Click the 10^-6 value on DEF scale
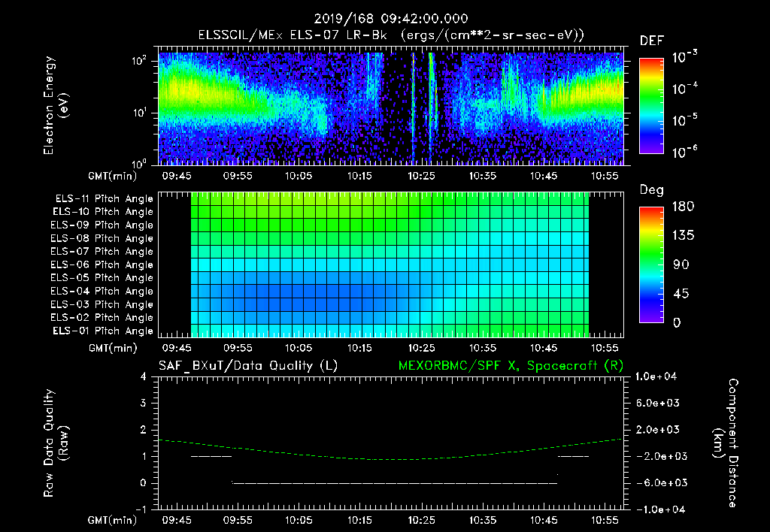The height and width of the screenshot is (532, 770). point(684,151)
